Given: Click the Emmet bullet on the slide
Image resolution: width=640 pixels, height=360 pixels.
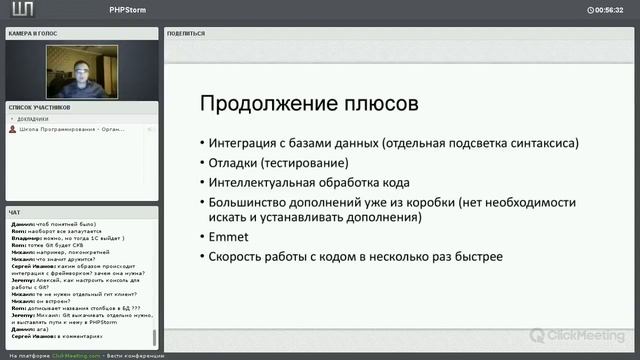Looking at the screenshot, I should tap(228, 237).
